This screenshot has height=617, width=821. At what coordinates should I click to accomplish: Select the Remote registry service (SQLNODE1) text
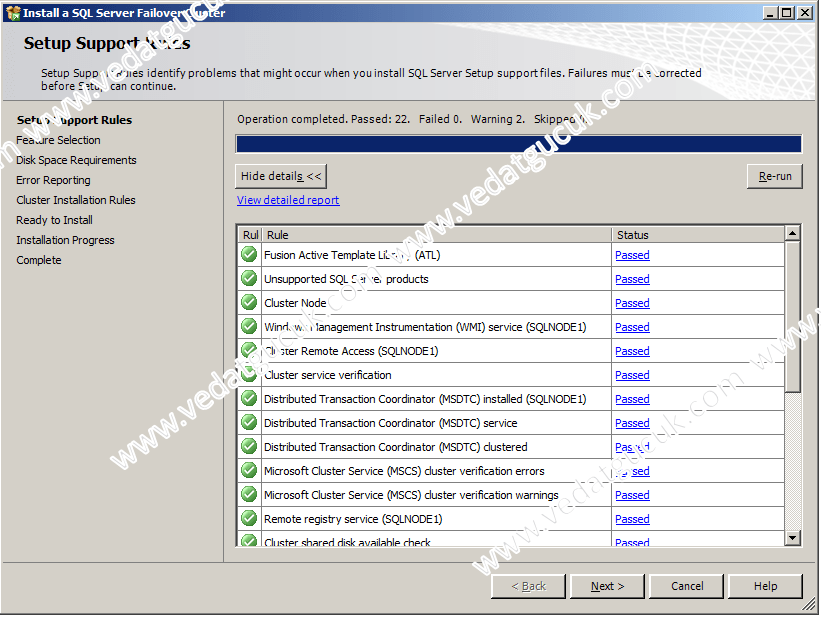353,520
